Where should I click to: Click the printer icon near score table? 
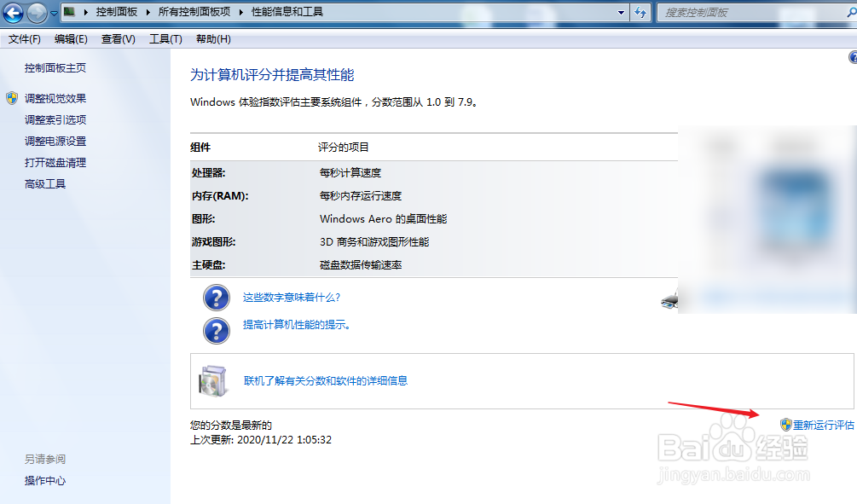669,300
